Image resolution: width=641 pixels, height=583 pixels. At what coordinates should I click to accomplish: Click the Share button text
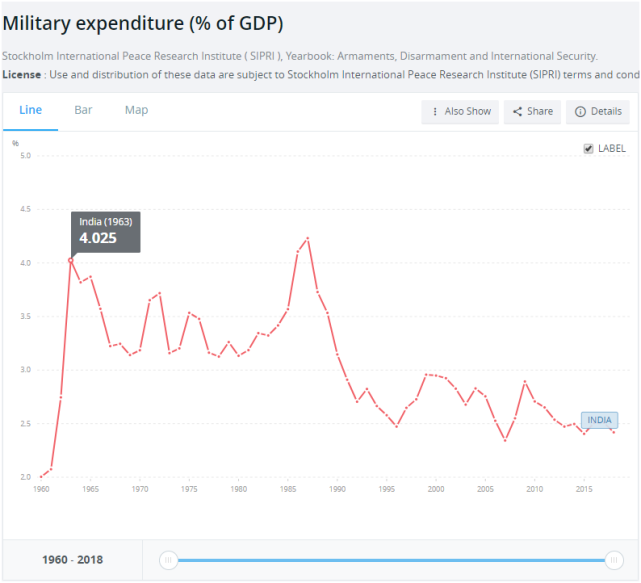(x=540, y=111)
